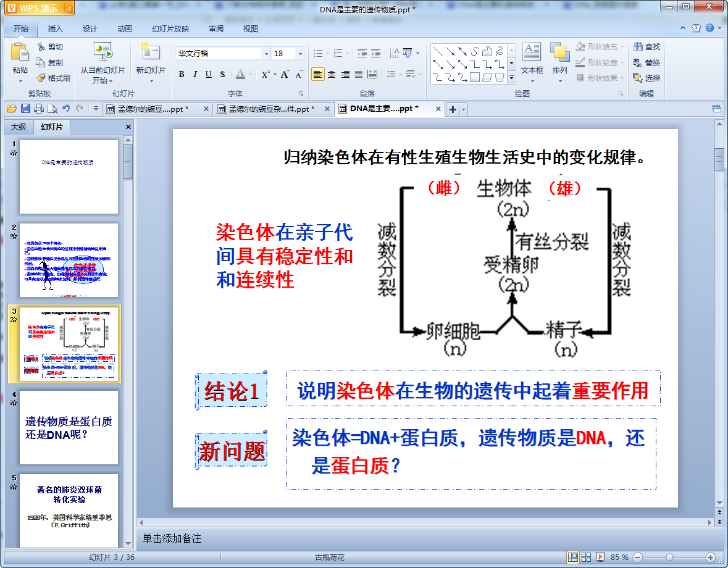The height and width of the screenshot is (568, 728).
Task: Close the slide thumbnail pane
Action: (x=128, y=127)
